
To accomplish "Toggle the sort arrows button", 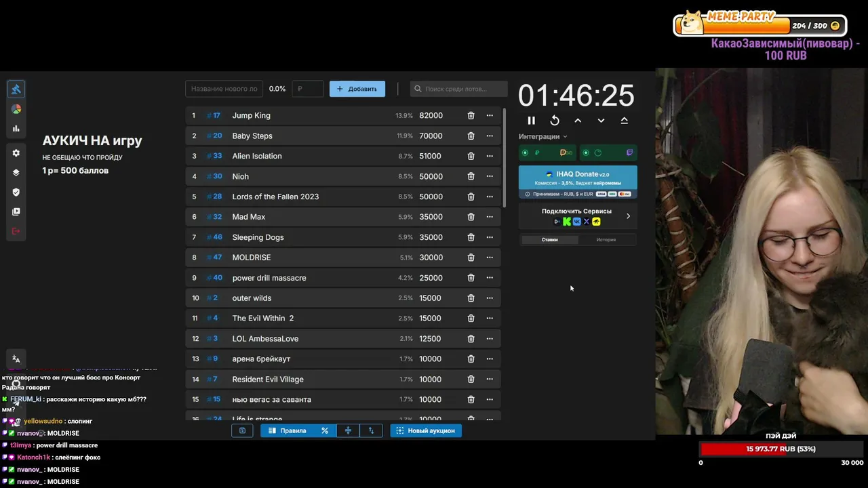I will [x=371, y=430].
